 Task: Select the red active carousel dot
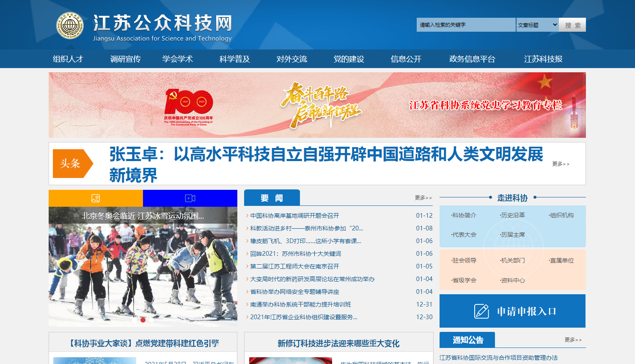[143, 320]
